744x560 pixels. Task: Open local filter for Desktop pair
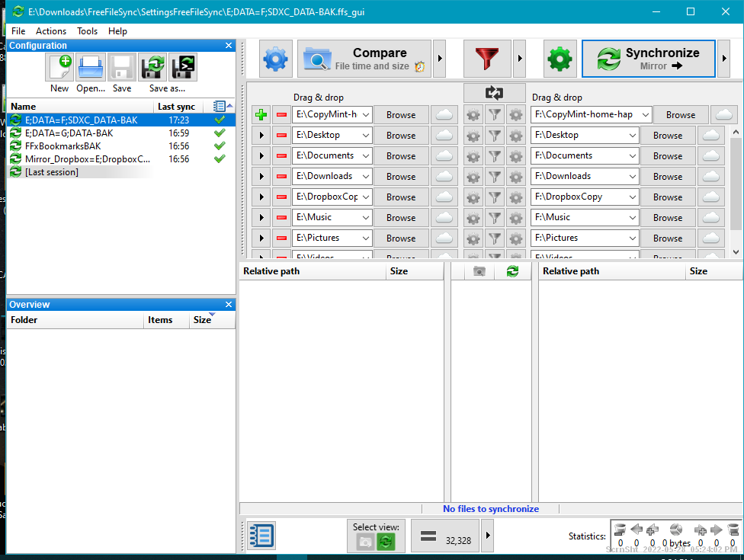(495, 136)
